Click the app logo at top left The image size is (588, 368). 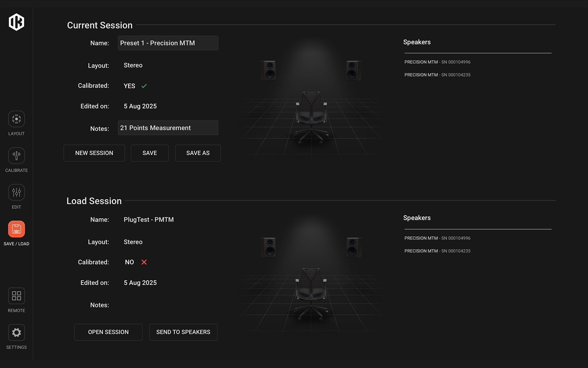[16, 22]
